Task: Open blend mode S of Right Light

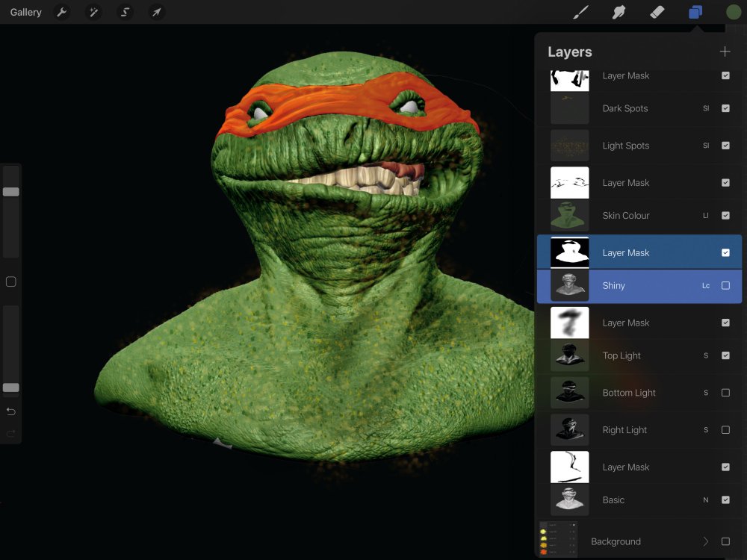Action: pyautogui.click(x=706, y=429)
